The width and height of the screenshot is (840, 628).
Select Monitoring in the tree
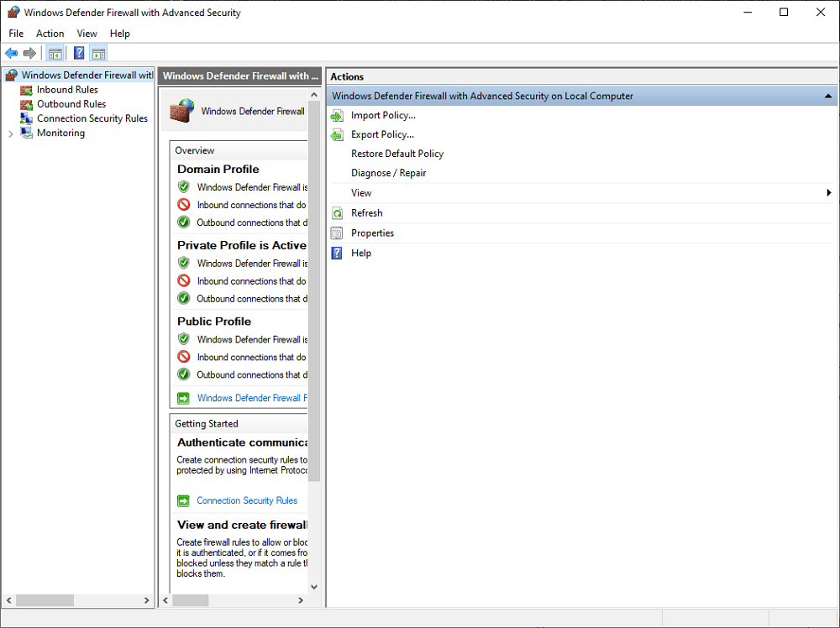pyautogui.click(x=60, y=133)
